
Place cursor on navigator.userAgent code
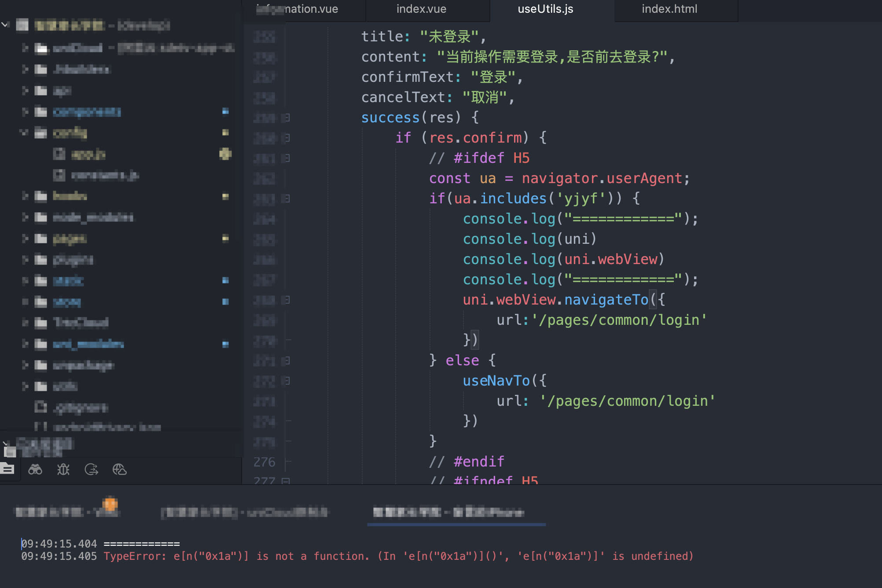(x=601, y=179)
